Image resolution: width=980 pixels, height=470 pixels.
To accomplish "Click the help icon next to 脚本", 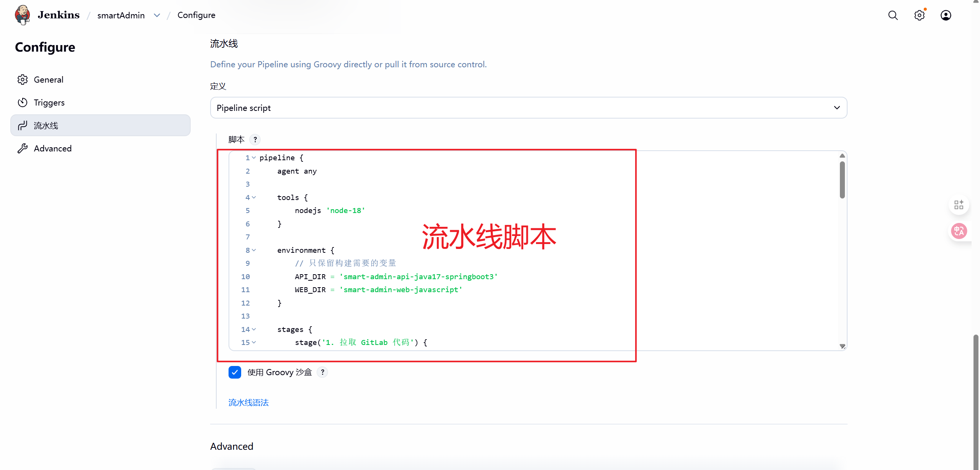I will [x=255, y=140].
